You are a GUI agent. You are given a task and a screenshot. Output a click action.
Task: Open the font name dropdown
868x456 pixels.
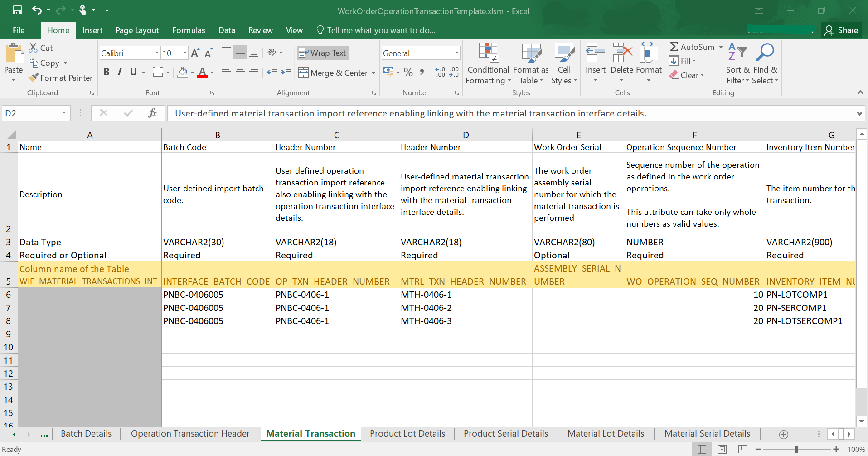(x=157, y=53)
